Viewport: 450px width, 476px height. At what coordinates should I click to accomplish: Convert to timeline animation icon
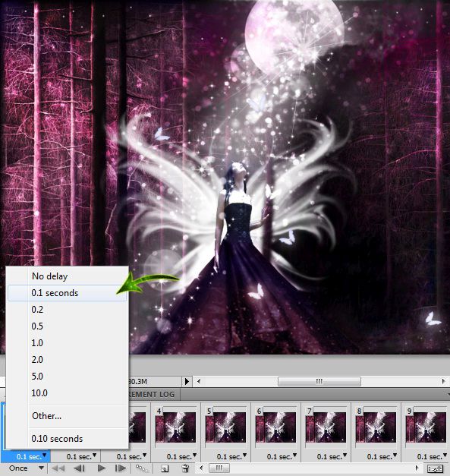pyautogui.click(x=435, y=468)
